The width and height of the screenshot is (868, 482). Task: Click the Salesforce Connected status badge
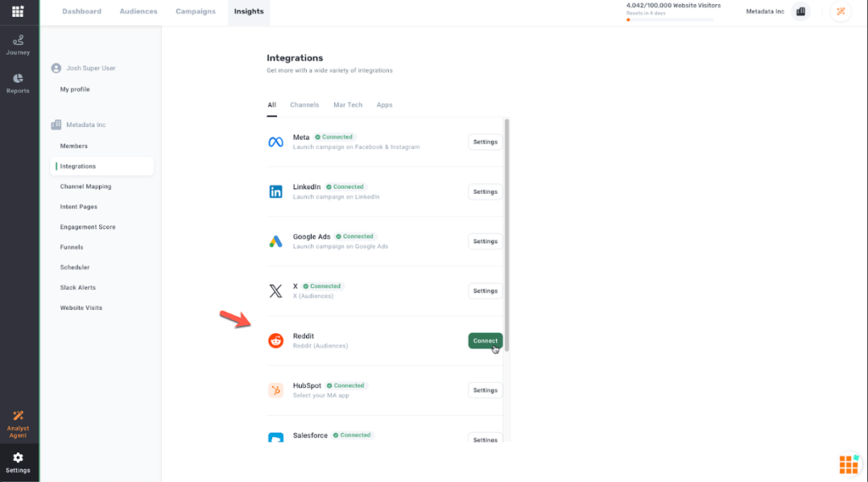[x=352, y=435]
